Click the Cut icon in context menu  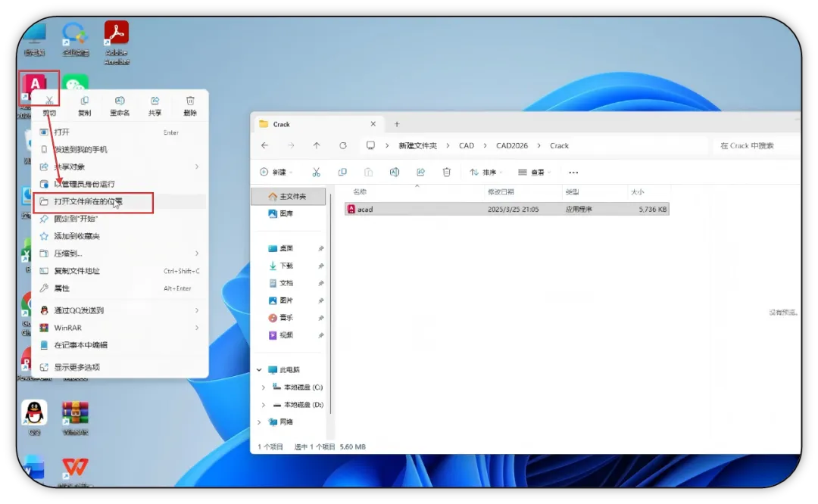[49, 101]
